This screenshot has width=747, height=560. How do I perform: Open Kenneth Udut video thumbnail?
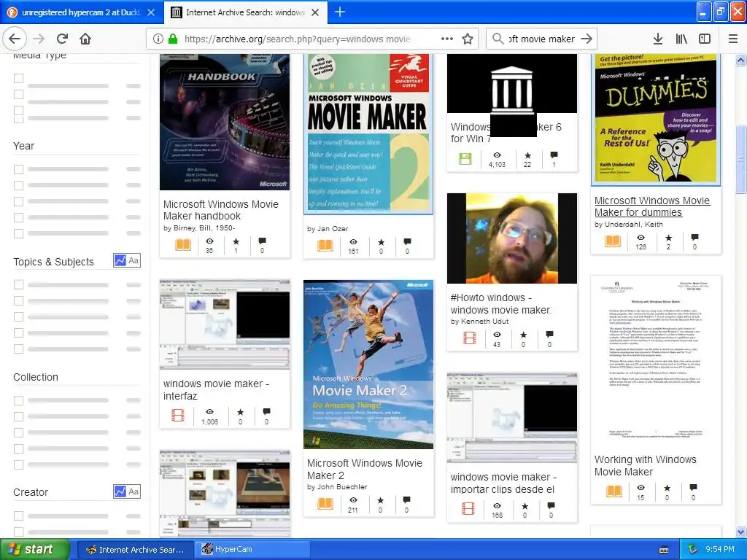tap(511, 238)
